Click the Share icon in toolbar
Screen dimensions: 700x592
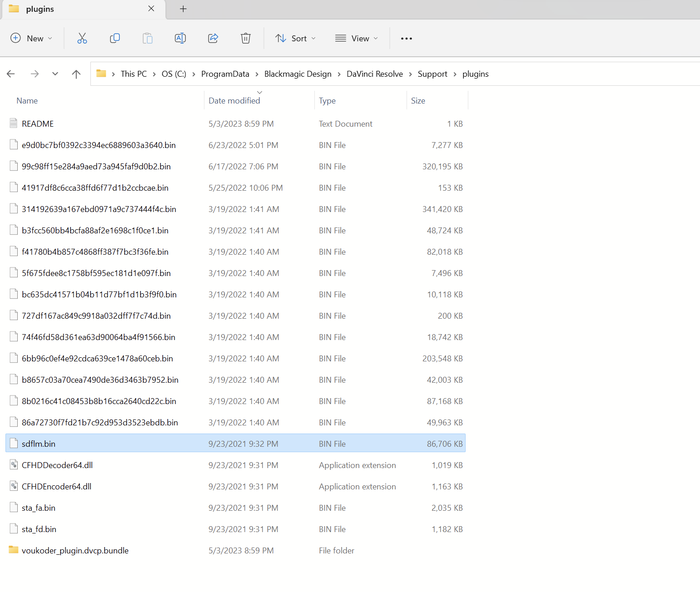[x=213, y=39]
